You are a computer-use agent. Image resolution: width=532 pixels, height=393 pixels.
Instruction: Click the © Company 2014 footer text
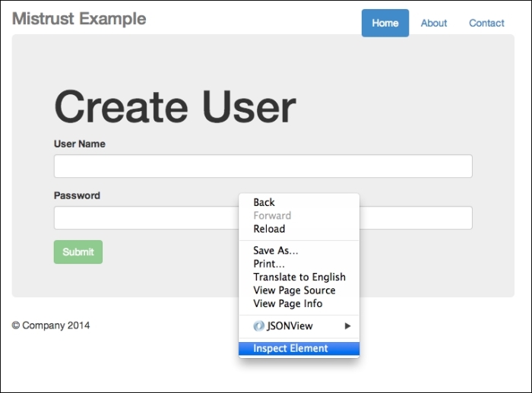click(x=51, y=325)
